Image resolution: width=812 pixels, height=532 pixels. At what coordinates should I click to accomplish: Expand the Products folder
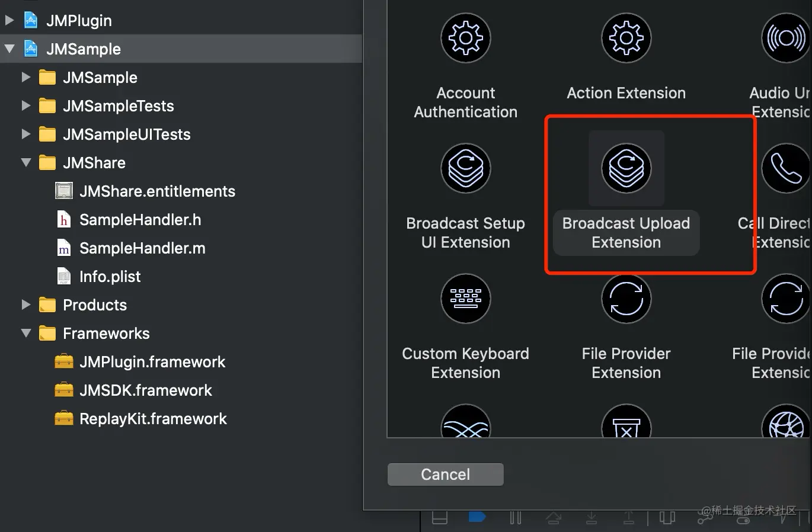coord(26,305)
